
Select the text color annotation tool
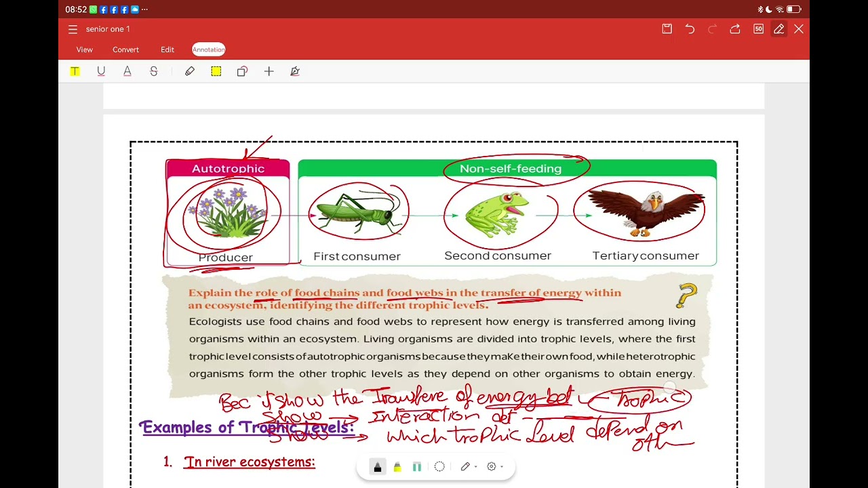127,71
